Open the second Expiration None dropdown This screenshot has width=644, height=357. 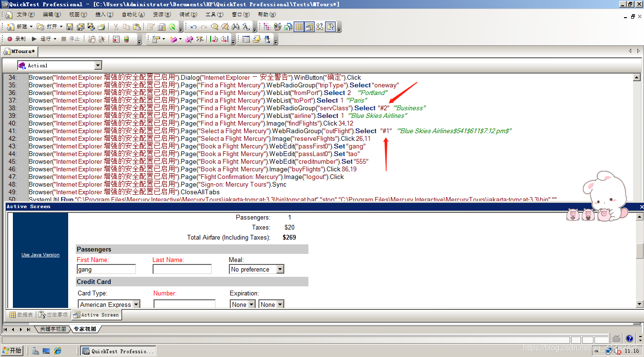(x=280, y=304)
